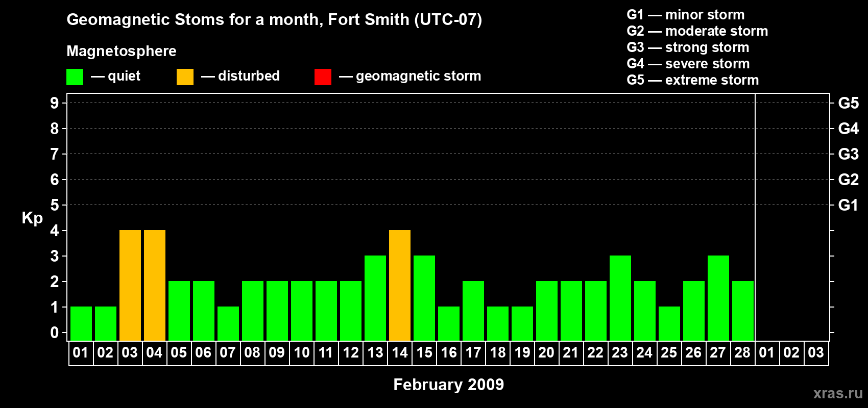
Task: Click the date label 17
Action: click(x=473, y=352)
